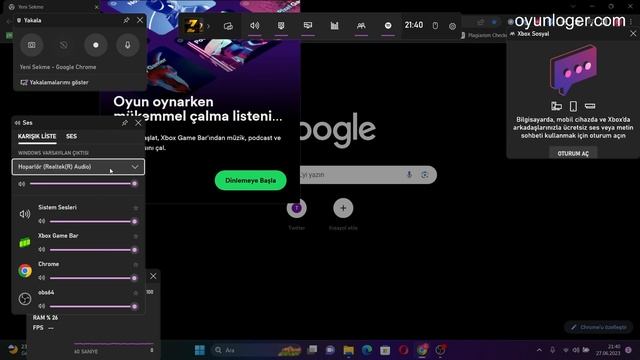Viewport: 640px width, 360px height.
Task: Mute obs64 app volume
Action: coord(42,306)
